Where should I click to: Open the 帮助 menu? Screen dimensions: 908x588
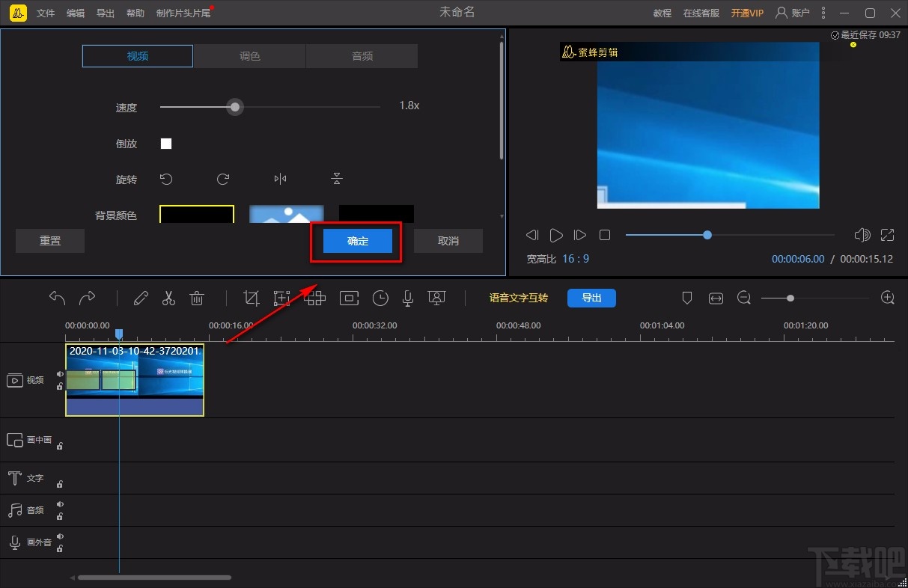[135, 13]
